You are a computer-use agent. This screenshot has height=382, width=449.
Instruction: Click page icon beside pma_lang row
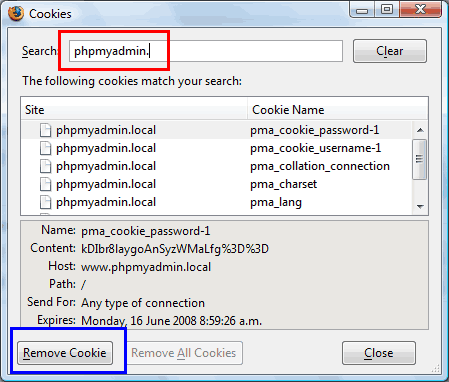pyautogui.click(x=45, y=202)
